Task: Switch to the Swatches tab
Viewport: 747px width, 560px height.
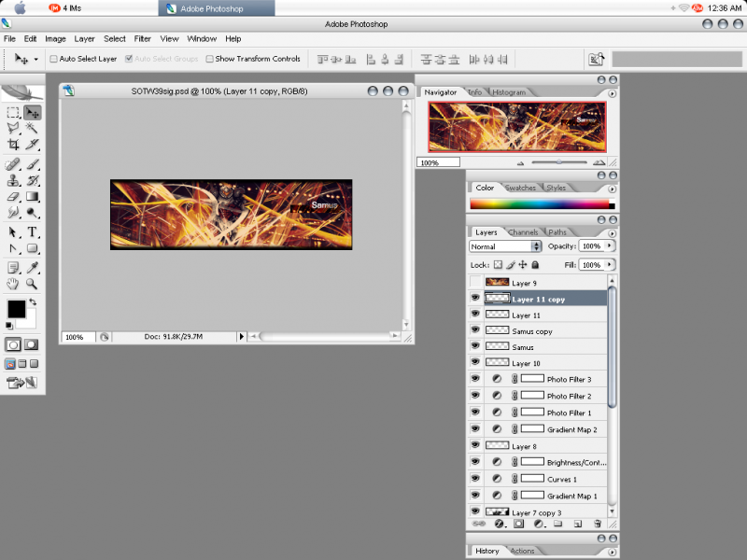Action: [x=520, y=188]
